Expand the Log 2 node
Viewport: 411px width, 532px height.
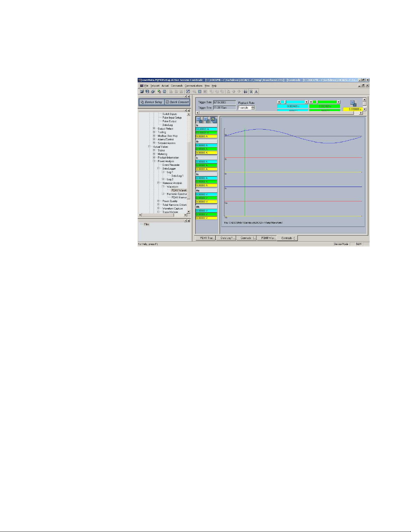click(163, 179)
